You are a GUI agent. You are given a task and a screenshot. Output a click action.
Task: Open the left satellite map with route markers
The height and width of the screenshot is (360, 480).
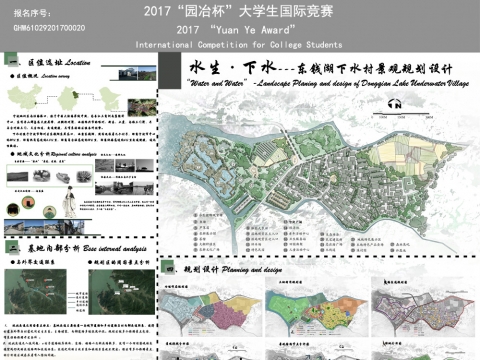35,292
